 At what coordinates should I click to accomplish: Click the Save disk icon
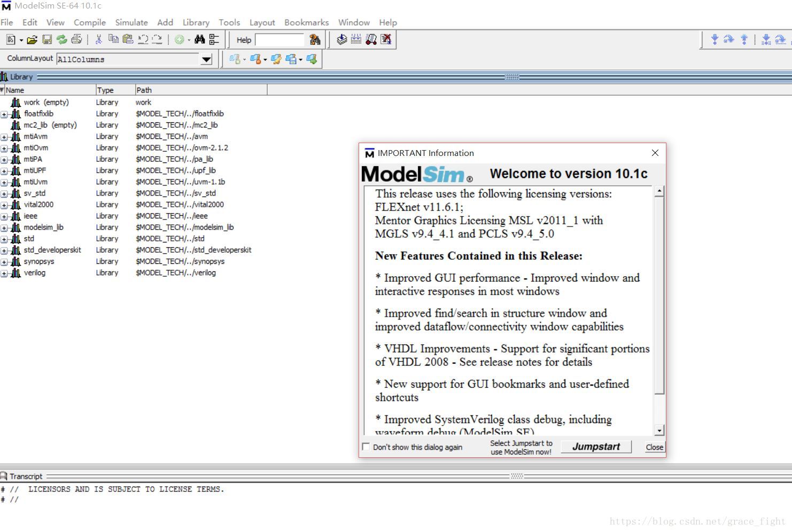[47, 40]
